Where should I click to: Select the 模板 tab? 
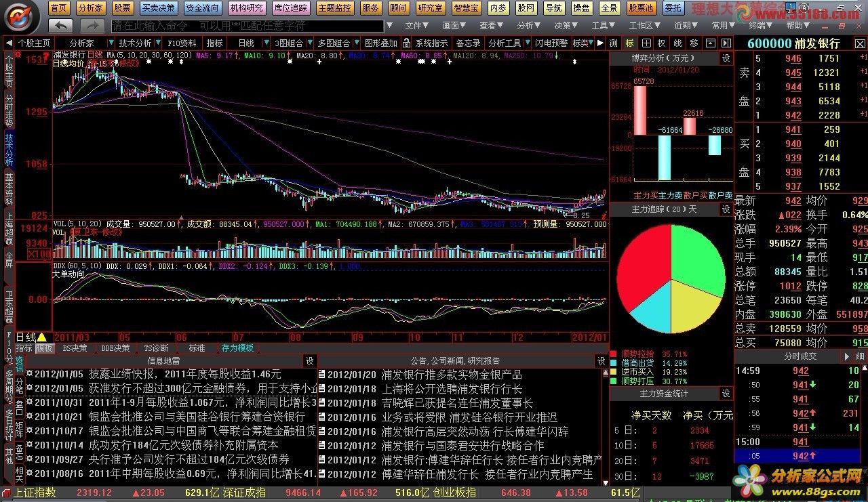[45, 348]
